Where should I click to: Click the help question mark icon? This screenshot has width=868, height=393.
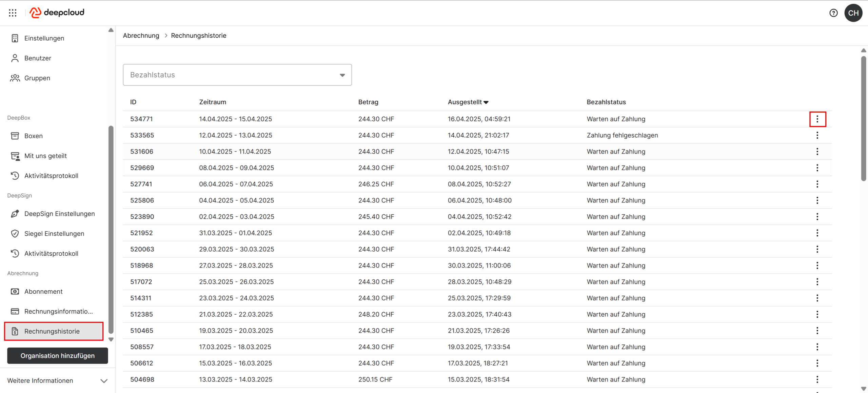point(833,13)
